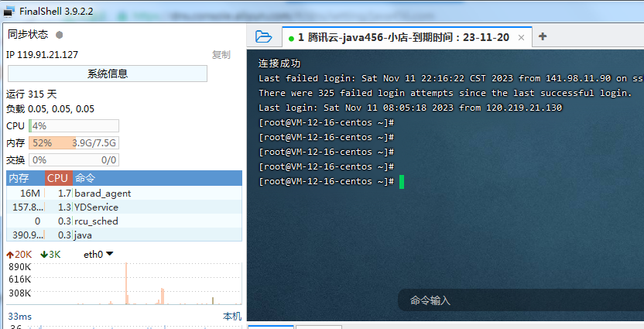Click the terminal cursor at the last prompt
This screenshot has height=329, width=644.
pos(402,182)
